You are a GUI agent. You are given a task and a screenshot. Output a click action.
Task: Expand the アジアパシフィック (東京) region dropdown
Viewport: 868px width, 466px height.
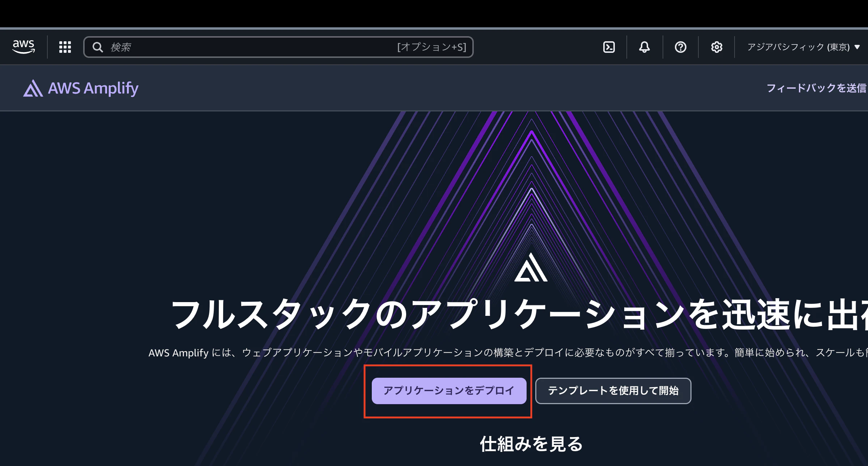point(803,47)
